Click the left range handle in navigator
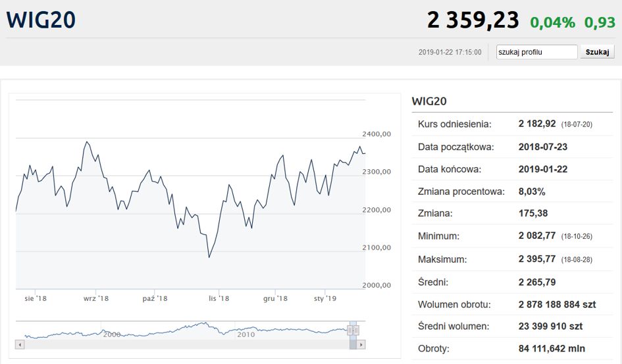The height and width of the screenshot is (364, 622). click(351, 330)
